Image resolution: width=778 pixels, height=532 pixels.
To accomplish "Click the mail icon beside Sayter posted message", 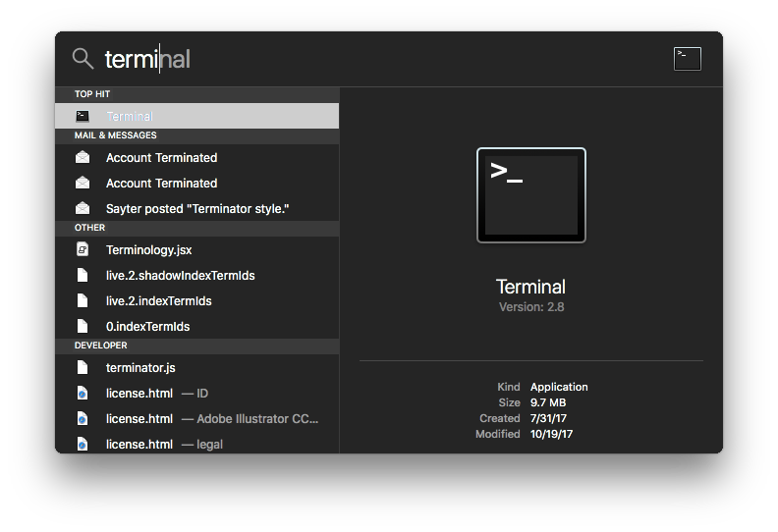I will point(83,208).
